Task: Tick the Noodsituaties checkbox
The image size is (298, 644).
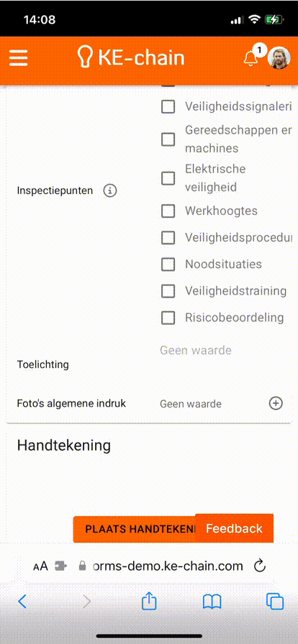Action: coord(168,264)
